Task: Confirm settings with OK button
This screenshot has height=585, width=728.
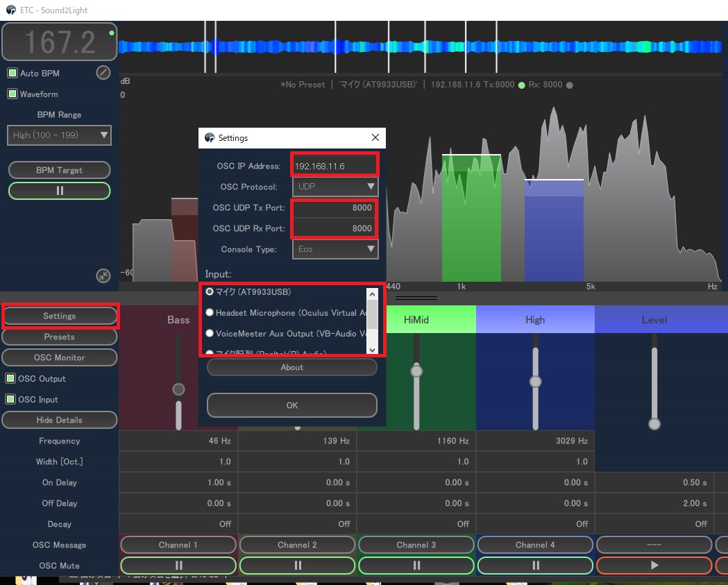Action: (x=292, y=405)
